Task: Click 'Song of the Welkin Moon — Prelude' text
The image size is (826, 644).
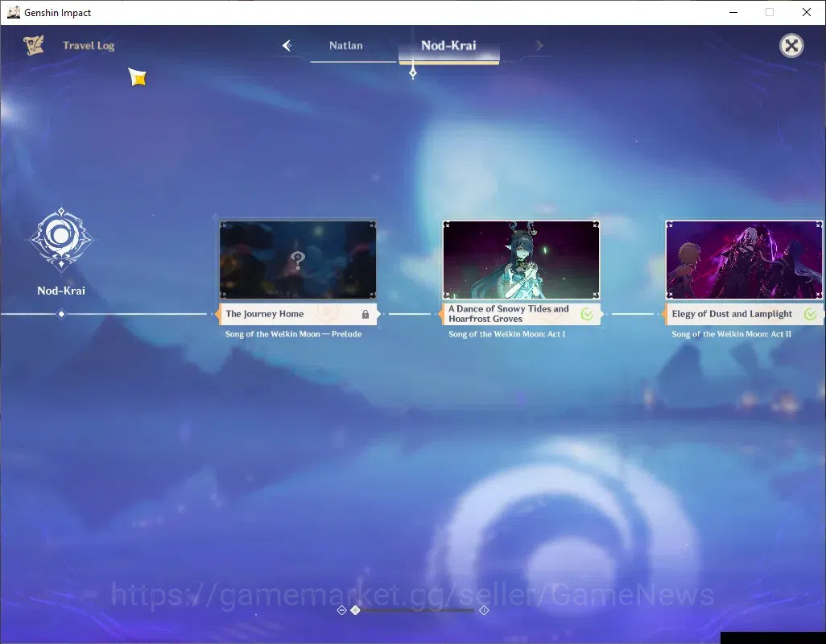Action: (x=293, y=334)
